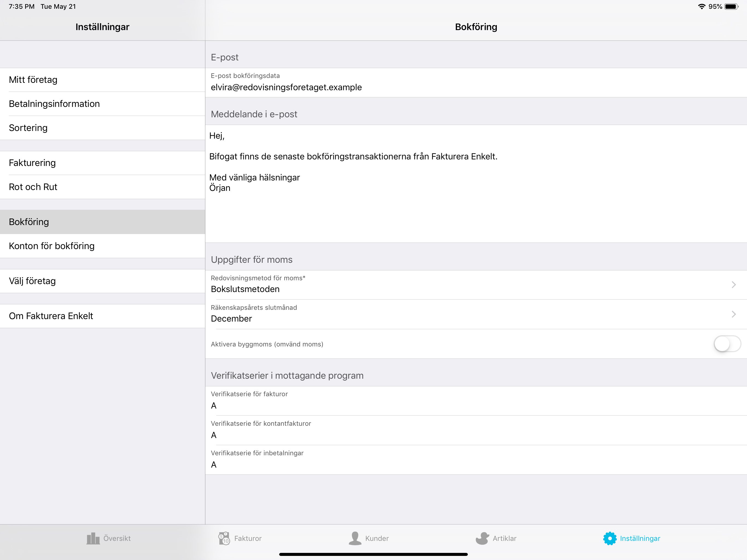Tap the Redovisningsmetod för moms* label
The width and height of the screenshot is (747, 560).
258,278
